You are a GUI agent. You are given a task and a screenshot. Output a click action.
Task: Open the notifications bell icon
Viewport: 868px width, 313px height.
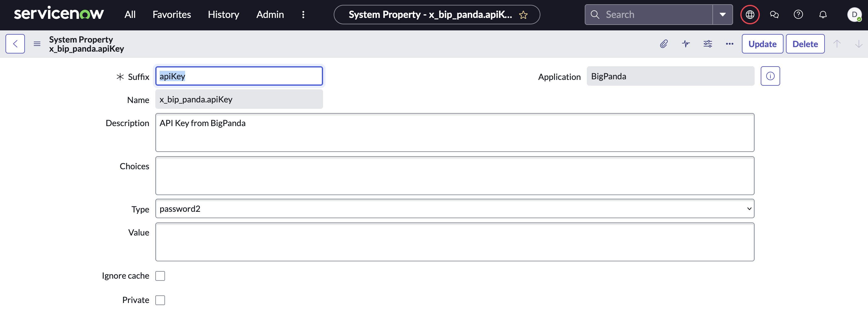(823, 15)
